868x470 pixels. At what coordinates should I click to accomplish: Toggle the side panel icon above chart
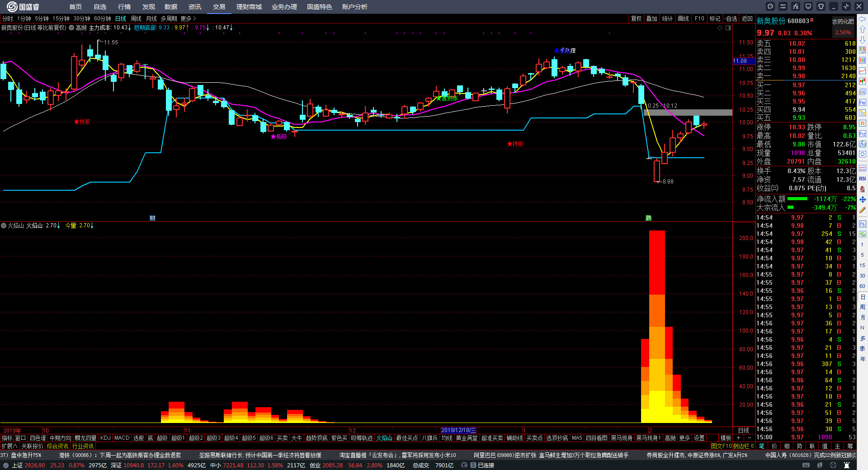[728, 28]
